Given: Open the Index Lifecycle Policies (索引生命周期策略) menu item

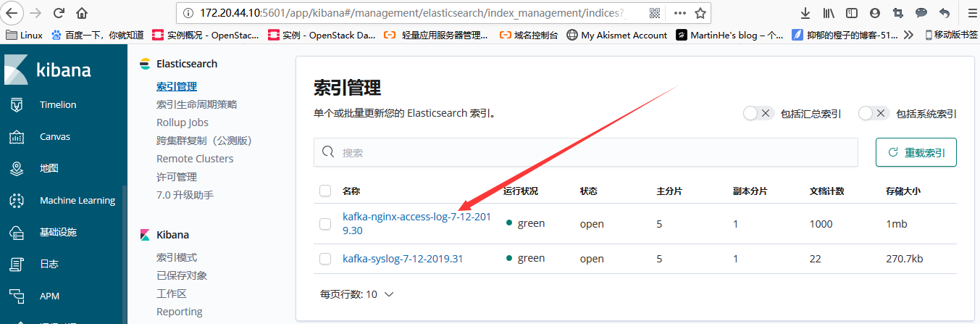Looking at the screenshot, I should click(196, 104).
